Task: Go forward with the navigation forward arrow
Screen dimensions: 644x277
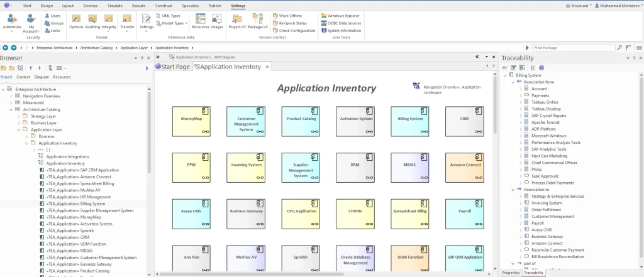Action: [x=14, y=48]
